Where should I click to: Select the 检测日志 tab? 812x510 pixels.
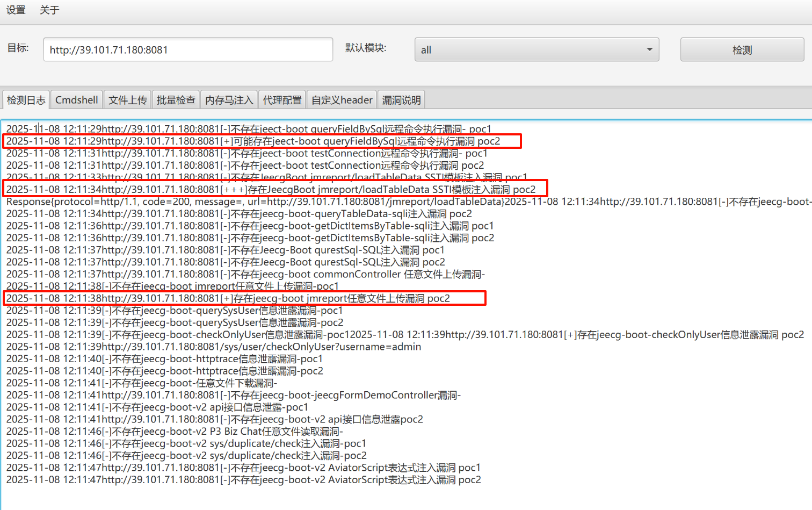26,99
